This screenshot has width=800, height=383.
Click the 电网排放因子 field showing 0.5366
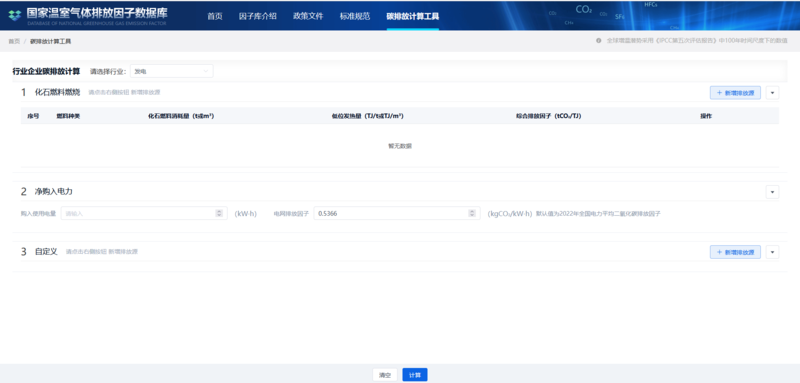[397, 213]
